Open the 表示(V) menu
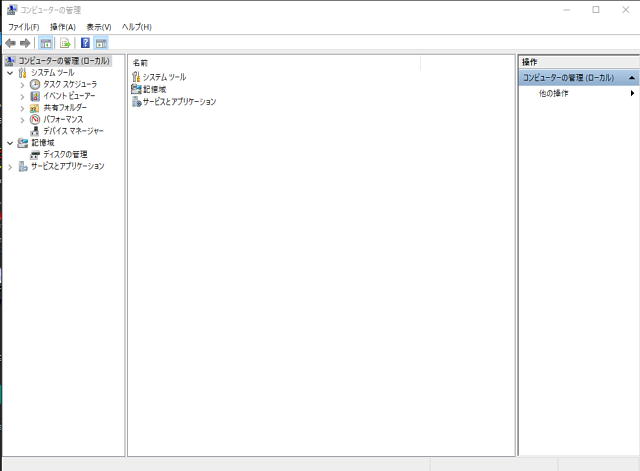The width and height of the screenshot is (640, 471). click(99, 27)
